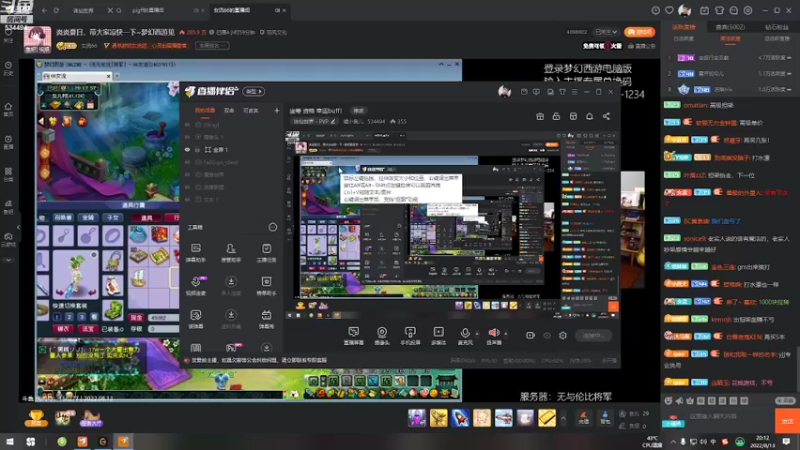Viewport: 800px width, 450px height.
Task: Click the orange button beside 日榜 dropdown
Action: tap(639, 32)
